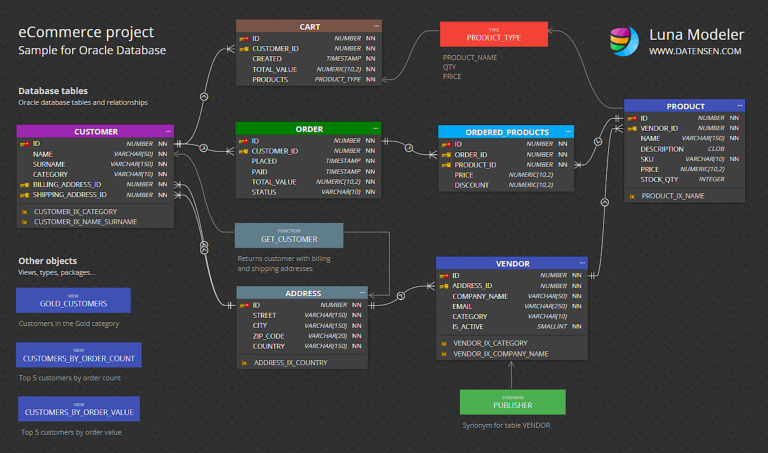
Task: Click the WWW.DATENSEN.COM website text
Action: 695,51
